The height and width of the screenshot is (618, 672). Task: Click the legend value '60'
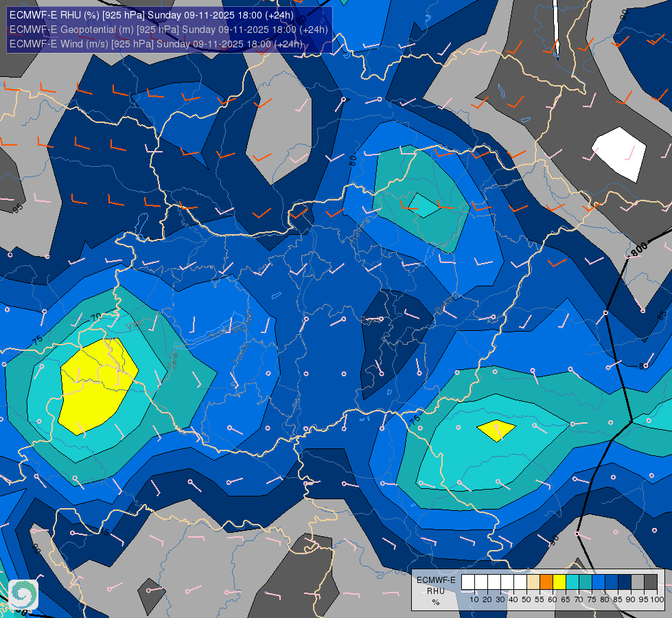click(553, 599)
